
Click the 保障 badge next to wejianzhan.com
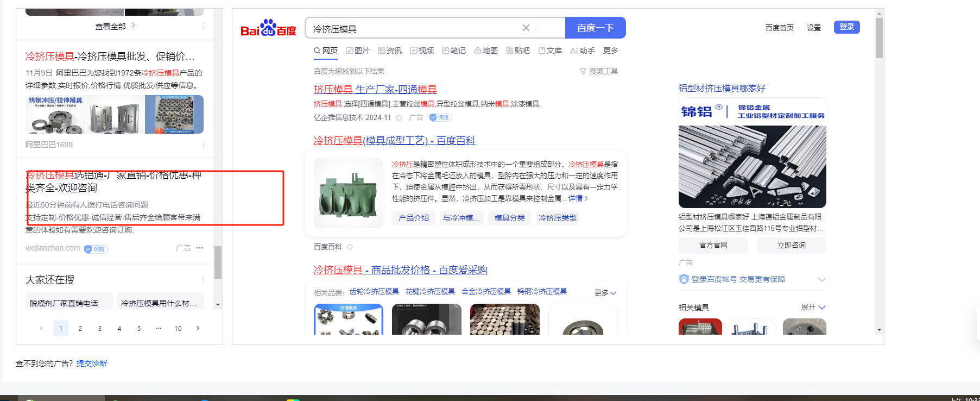[96, 249]
